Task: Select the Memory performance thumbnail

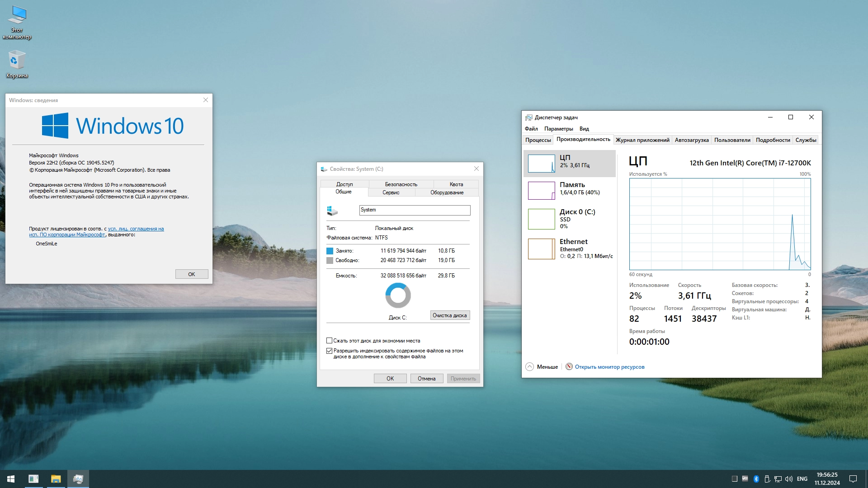Action: click(x=541, y=190)
